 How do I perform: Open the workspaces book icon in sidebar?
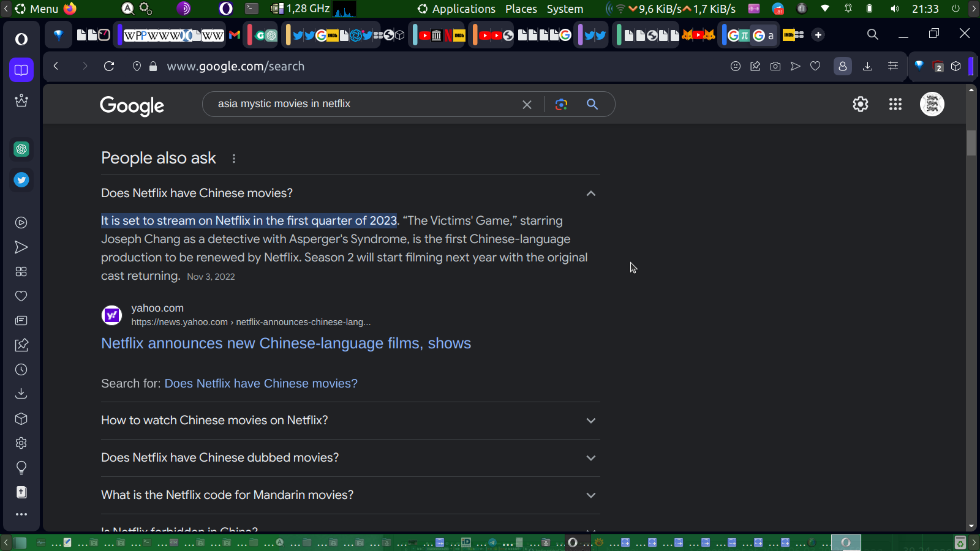coord(21,70)
